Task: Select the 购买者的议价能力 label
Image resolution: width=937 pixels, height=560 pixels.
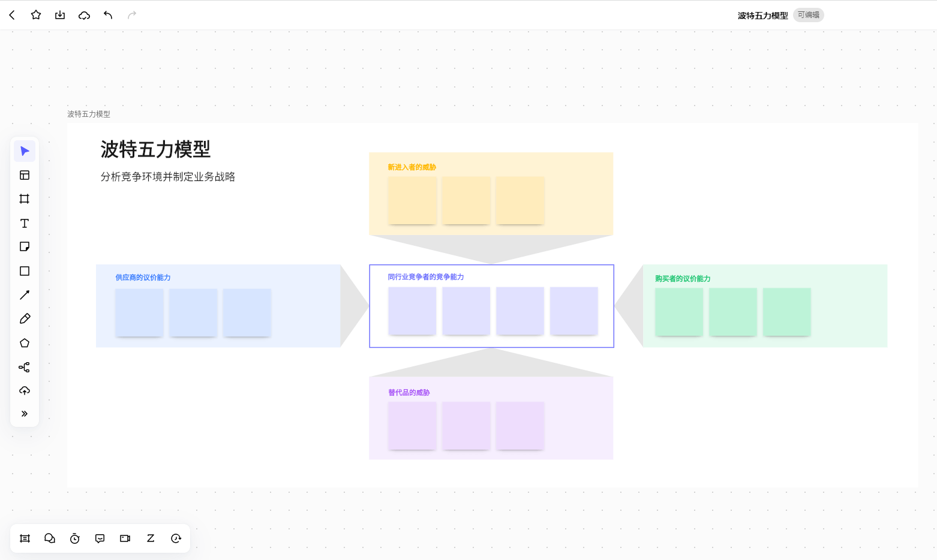Action: pyautogui.click(x=683, y=279)
